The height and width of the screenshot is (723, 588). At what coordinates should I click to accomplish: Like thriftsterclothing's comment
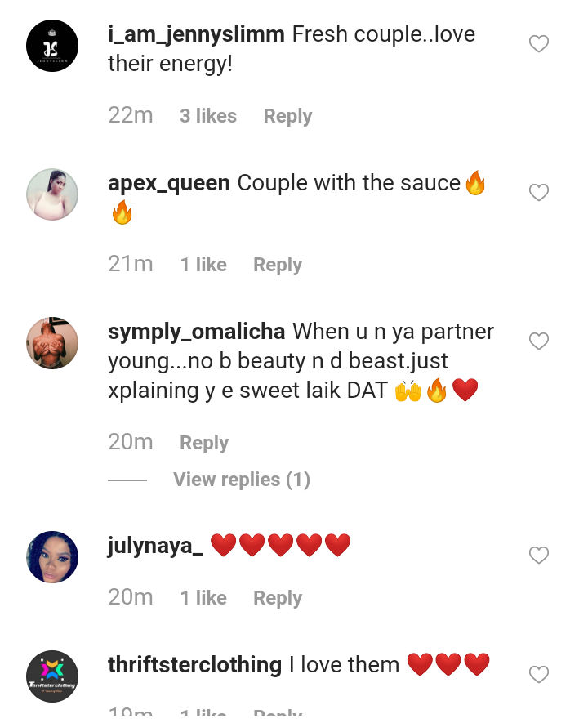[539, 675]
